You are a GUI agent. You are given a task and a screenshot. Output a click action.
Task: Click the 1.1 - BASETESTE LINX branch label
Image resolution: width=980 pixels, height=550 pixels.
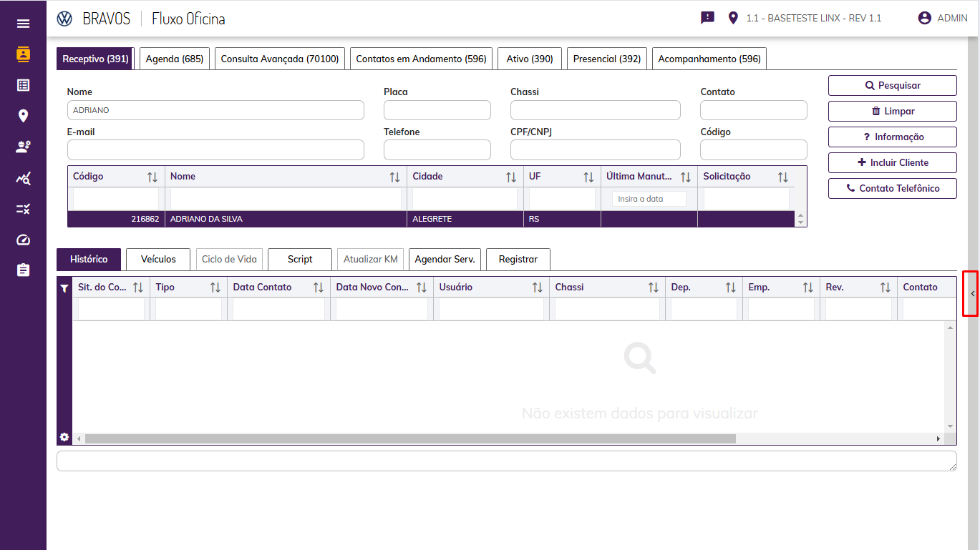814,18
